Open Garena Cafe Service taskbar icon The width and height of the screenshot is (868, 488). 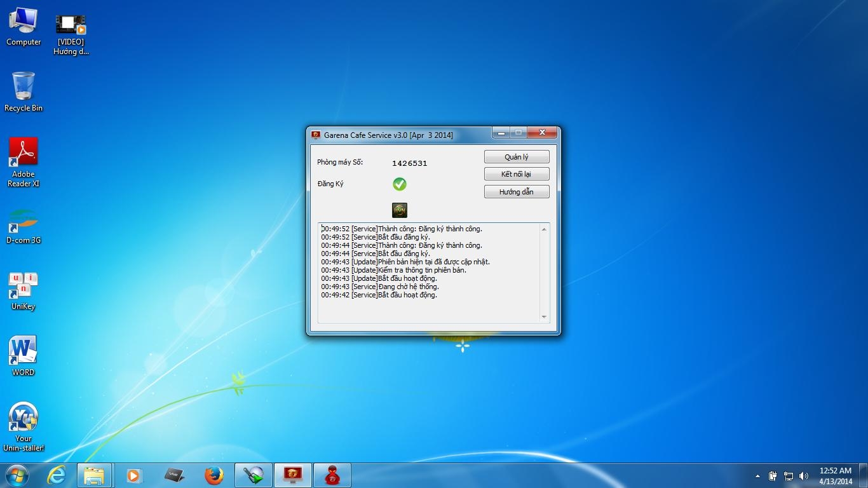tap(292, 475)
